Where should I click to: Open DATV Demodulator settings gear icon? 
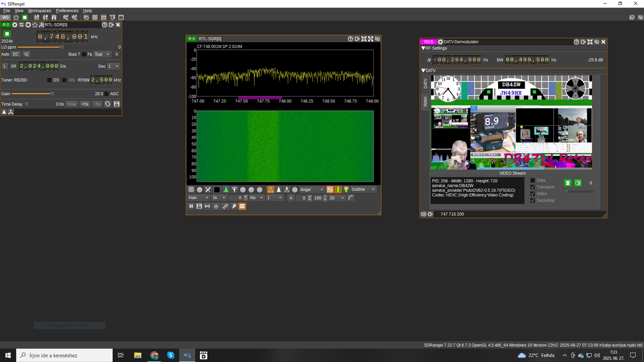(441, 42)
